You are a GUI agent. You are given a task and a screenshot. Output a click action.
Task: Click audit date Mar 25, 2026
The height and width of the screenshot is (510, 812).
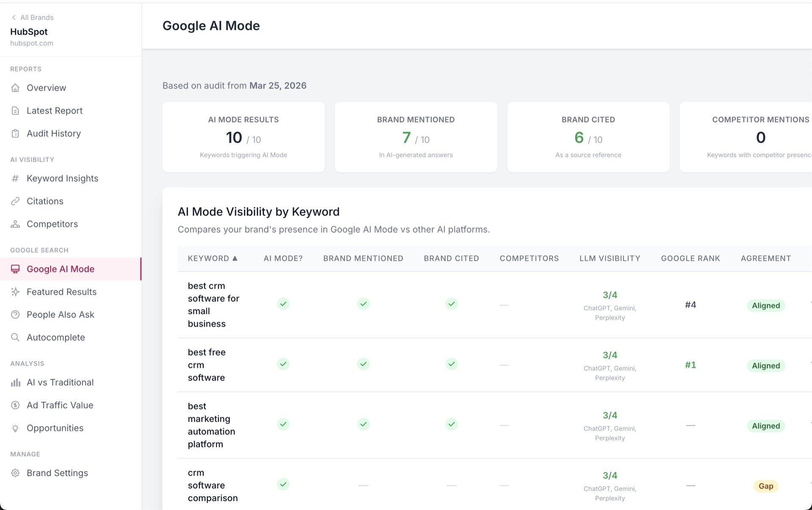278,85
